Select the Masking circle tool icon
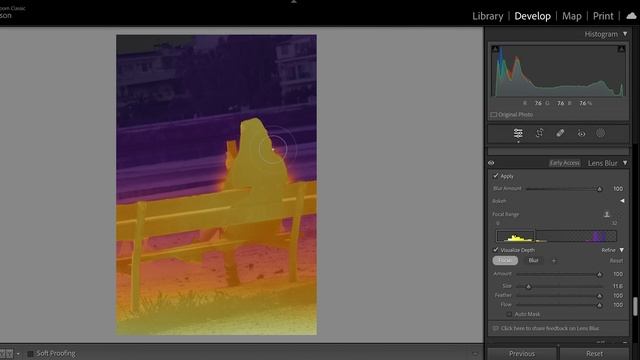This screenshot has width=640, height=360. (x=600, y=133)
